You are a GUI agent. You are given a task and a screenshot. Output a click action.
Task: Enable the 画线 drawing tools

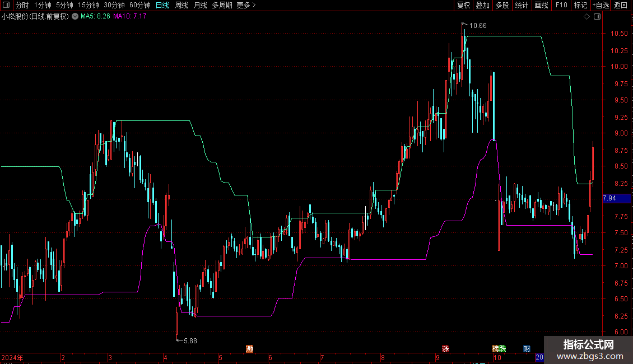[541, 5]
